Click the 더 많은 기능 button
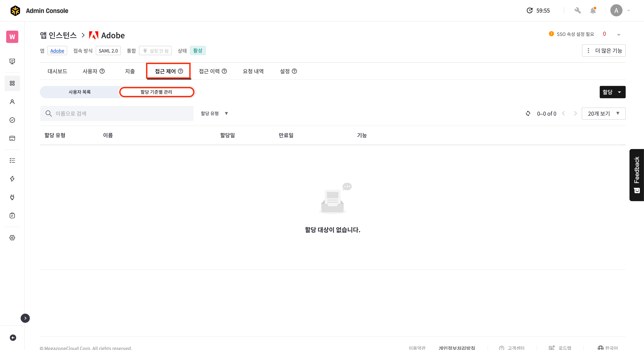This screenshot has width=644, height=350. tap(604, 51)
